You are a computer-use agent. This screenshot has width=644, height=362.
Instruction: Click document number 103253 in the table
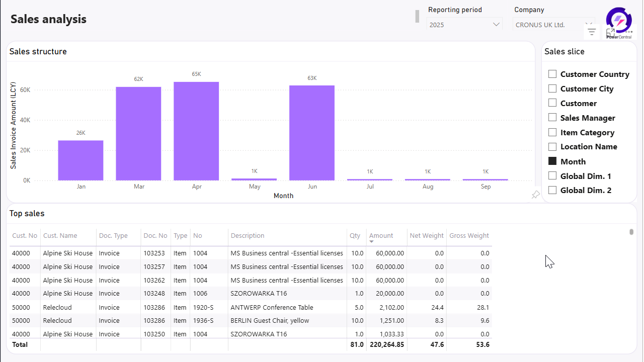coord(154,253)
